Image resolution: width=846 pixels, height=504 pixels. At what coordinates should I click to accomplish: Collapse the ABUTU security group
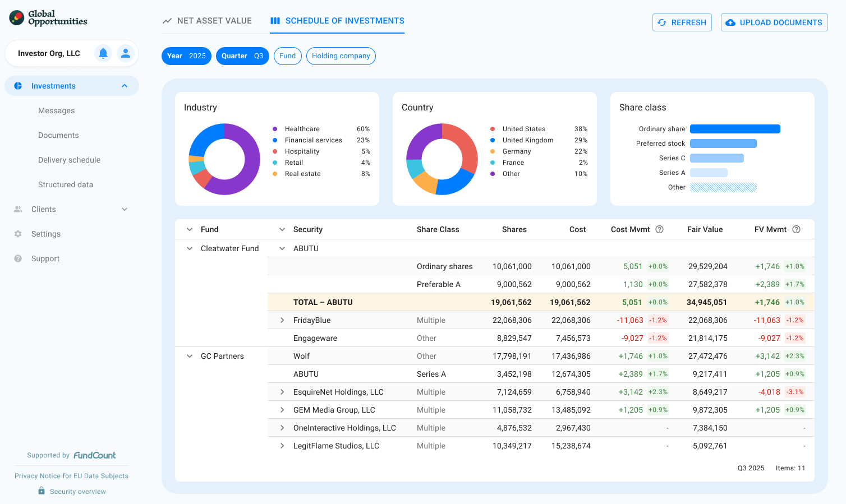pos(282,248)
